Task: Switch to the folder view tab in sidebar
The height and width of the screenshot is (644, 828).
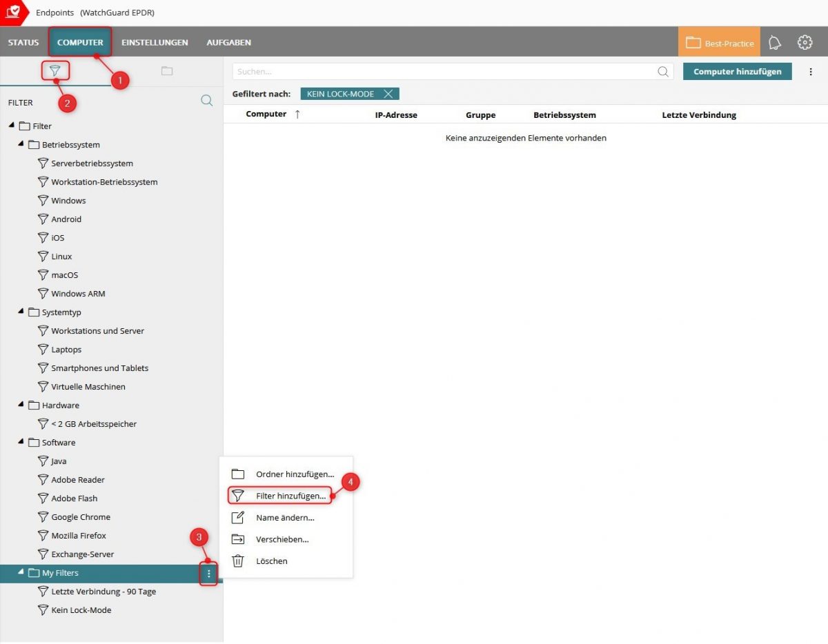Action: pyautogui.click(x=166, y=70)
